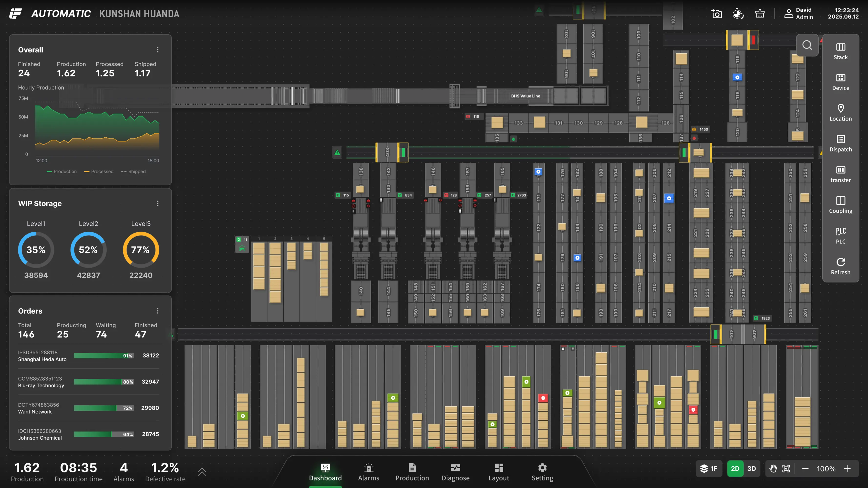Open the Diagnose tab
Screen dimensions: 868x488
[x=455, y=472]
